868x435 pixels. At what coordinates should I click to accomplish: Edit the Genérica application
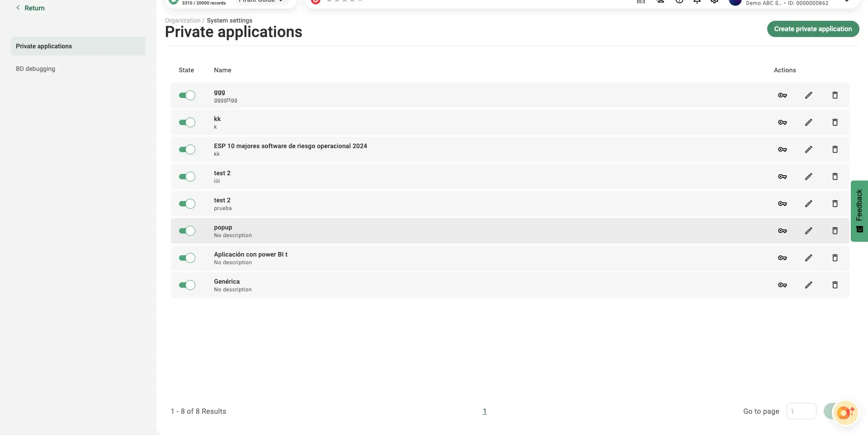click(x=808, y=285)
